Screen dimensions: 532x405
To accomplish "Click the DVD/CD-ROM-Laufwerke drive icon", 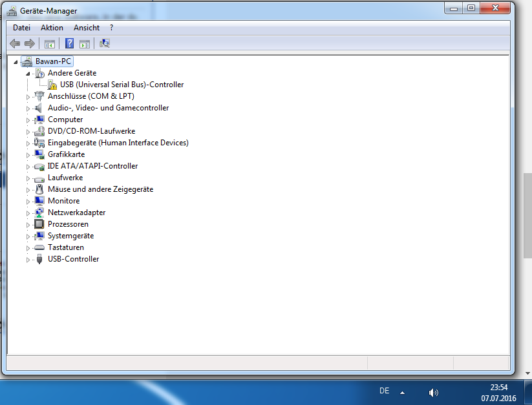I will (39, 131).
